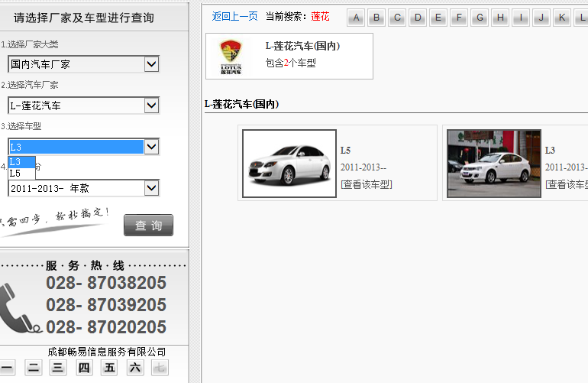This screenshot has height=383, width=588.
Task: Click 成都畅易信息服务有限公司 company name
Action: pos(107,352)
